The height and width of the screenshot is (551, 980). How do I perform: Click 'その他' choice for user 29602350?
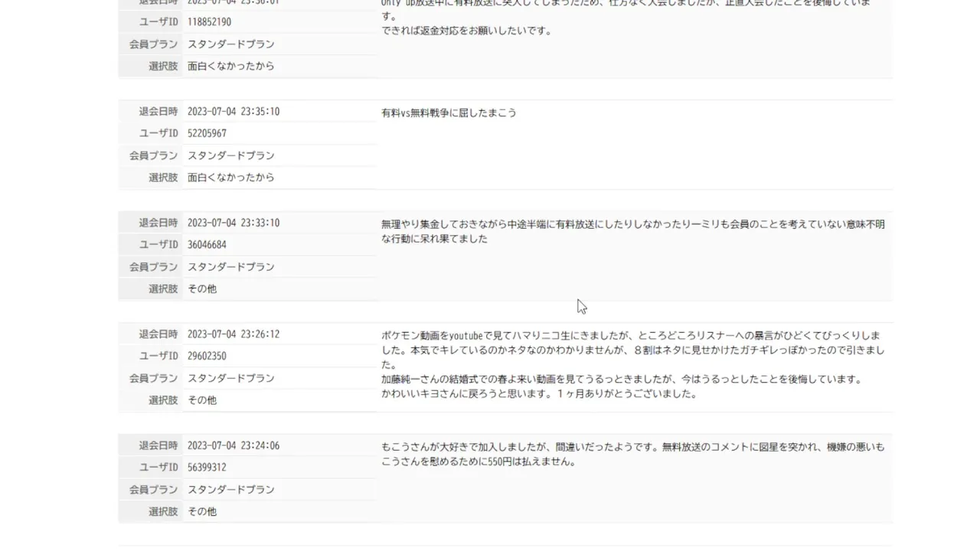click(x=202, y=400)
